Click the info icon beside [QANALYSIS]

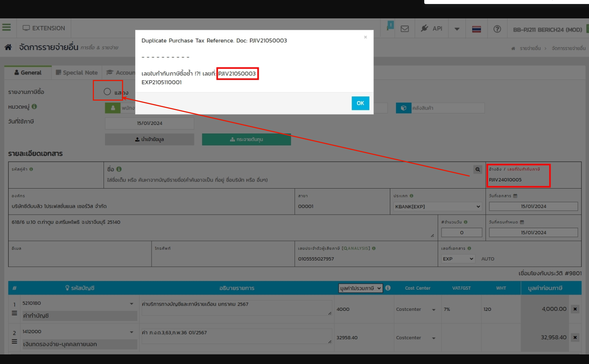pos(374,248)
